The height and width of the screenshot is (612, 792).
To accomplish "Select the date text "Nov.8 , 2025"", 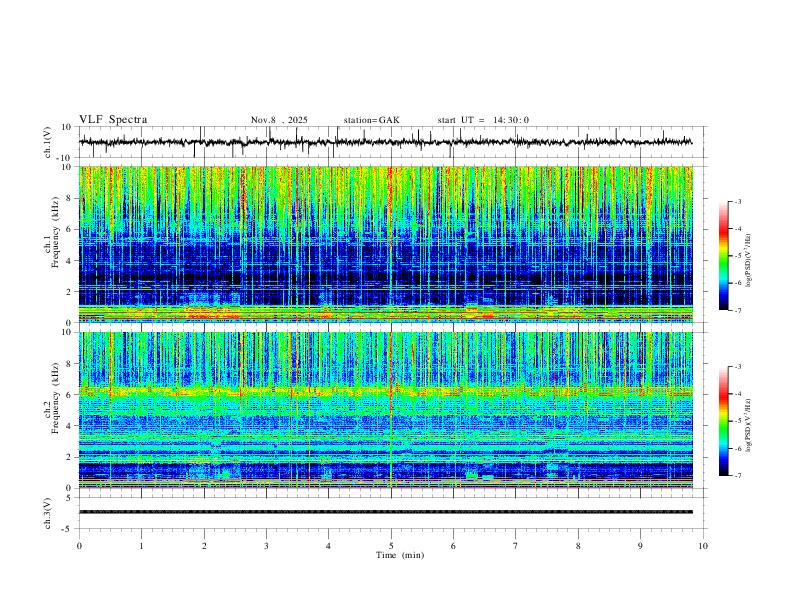I will (279, 120).
